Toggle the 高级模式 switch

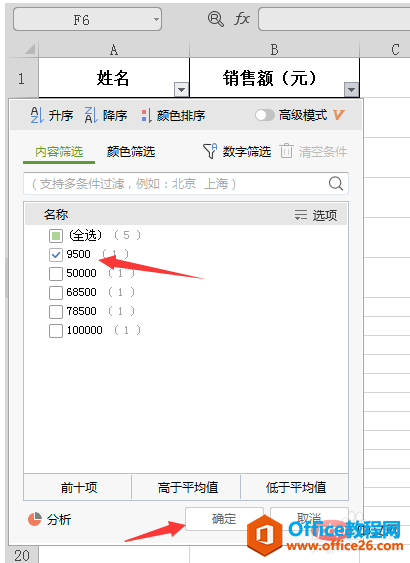coord(265,115)
